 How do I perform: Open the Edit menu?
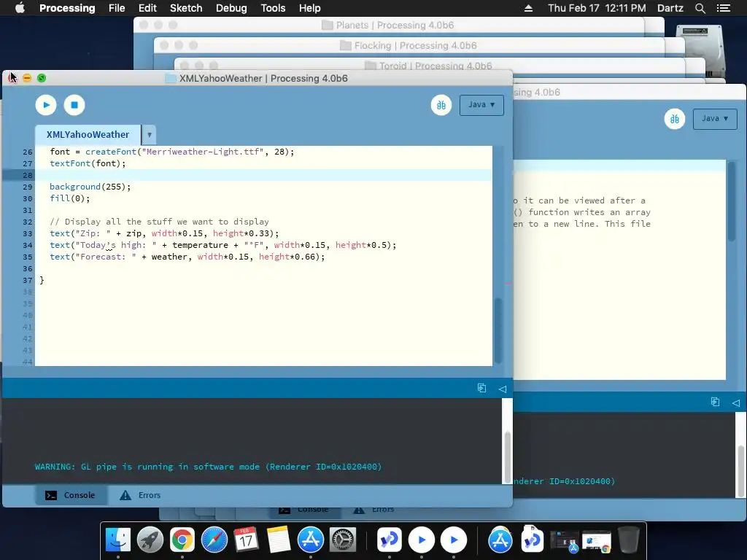click(x=147, y=8)
